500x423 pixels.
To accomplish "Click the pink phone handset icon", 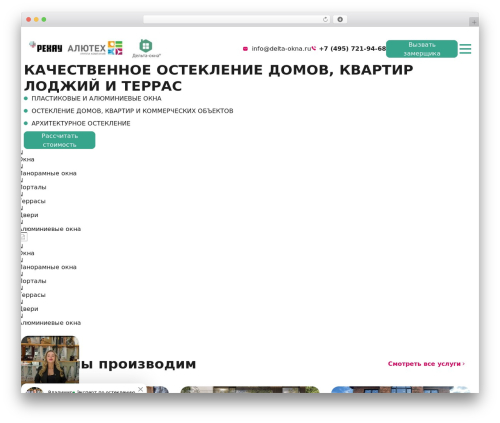I will 314,48.
